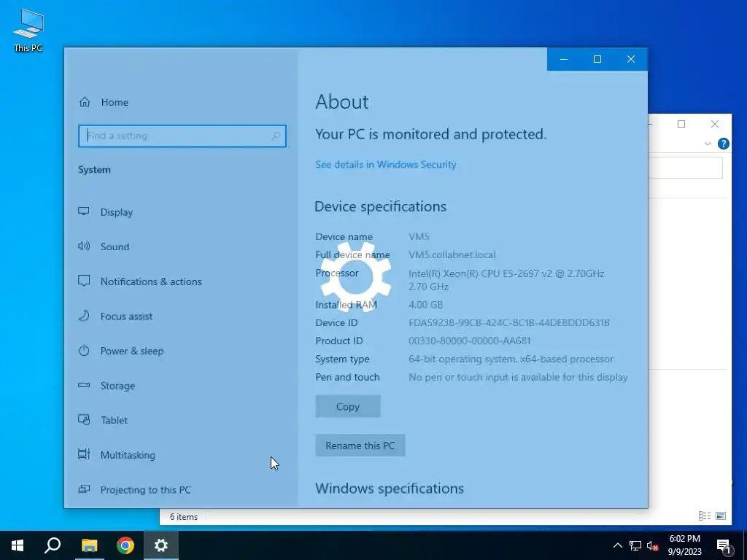Minimize the Settings window
The width and height of the screenshot is (747, 560).
click(x=564, y=59)
